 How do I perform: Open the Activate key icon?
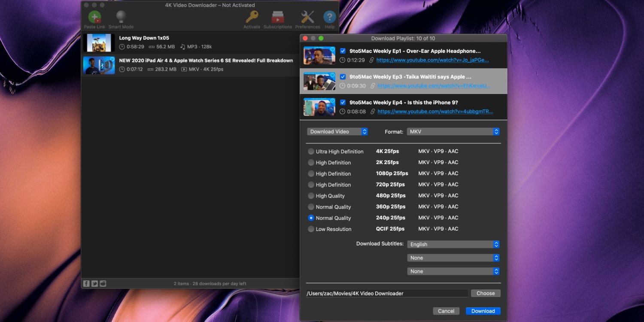pos(252,17)
